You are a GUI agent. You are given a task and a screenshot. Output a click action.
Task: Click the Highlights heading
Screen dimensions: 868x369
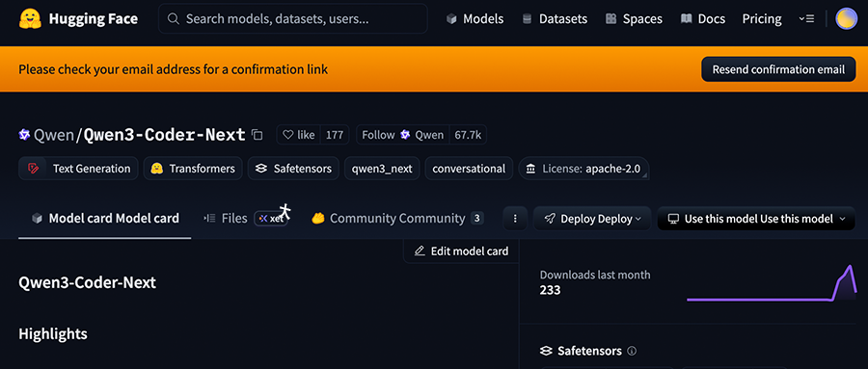point(53,333)
